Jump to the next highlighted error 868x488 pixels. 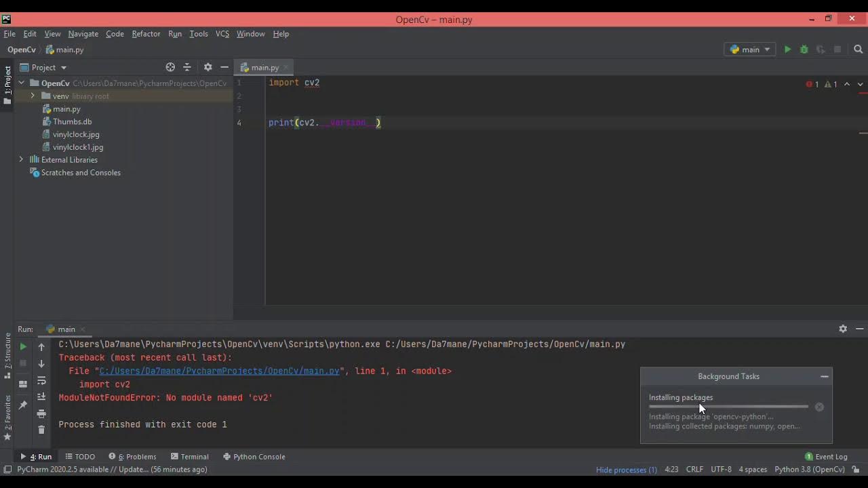pyautogui.click(x=860, y=85)
